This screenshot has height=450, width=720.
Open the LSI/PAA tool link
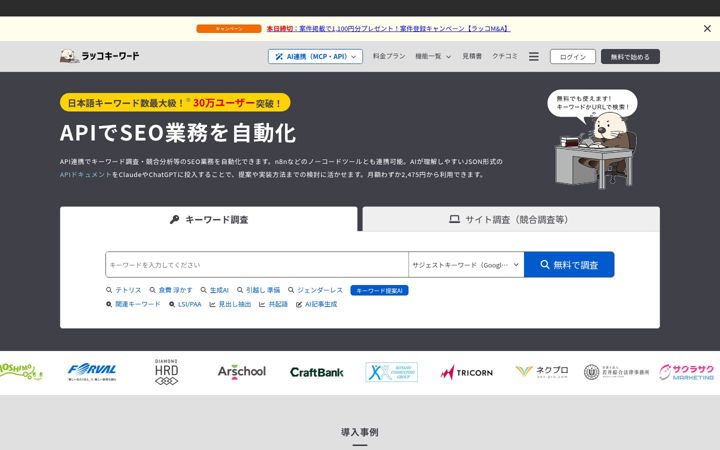pos(185,304)
